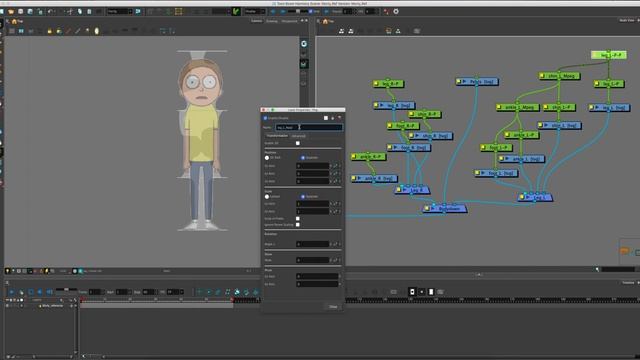Viewport: 640px width, 360px height.
Task: Click the first icon in Node view toolbar
Action: coord(341,31)
